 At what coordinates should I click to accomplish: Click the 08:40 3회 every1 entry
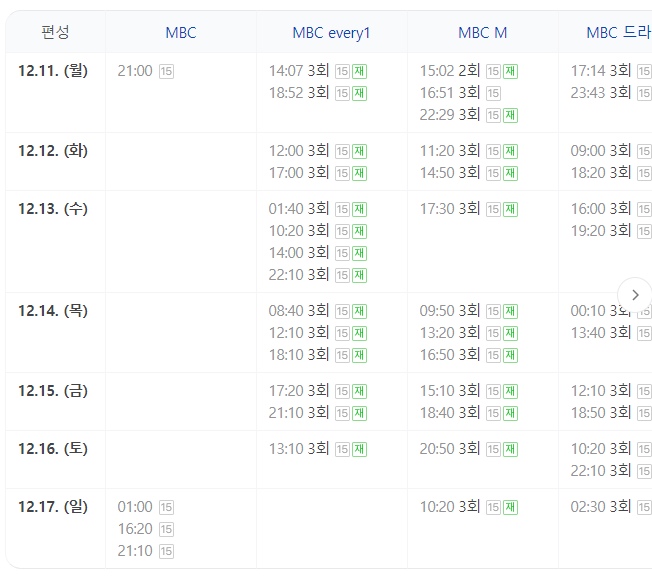point(299,311)
